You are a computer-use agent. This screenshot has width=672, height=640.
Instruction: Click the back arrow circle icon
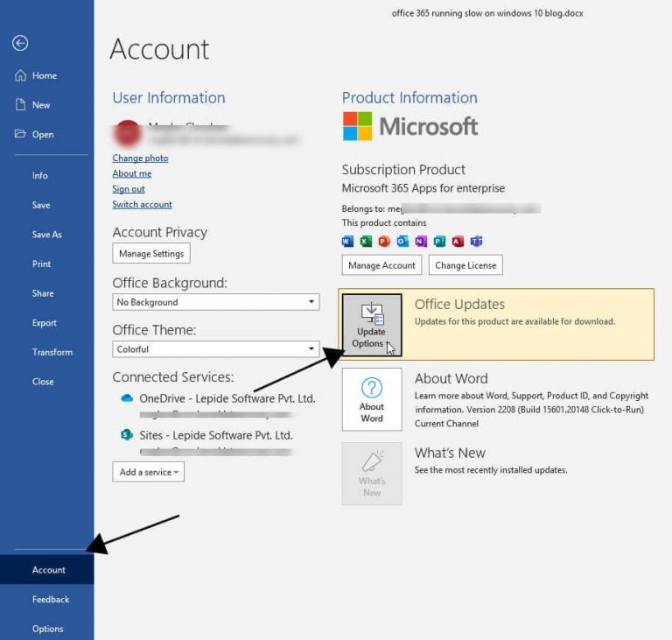(x=20, y=43)
